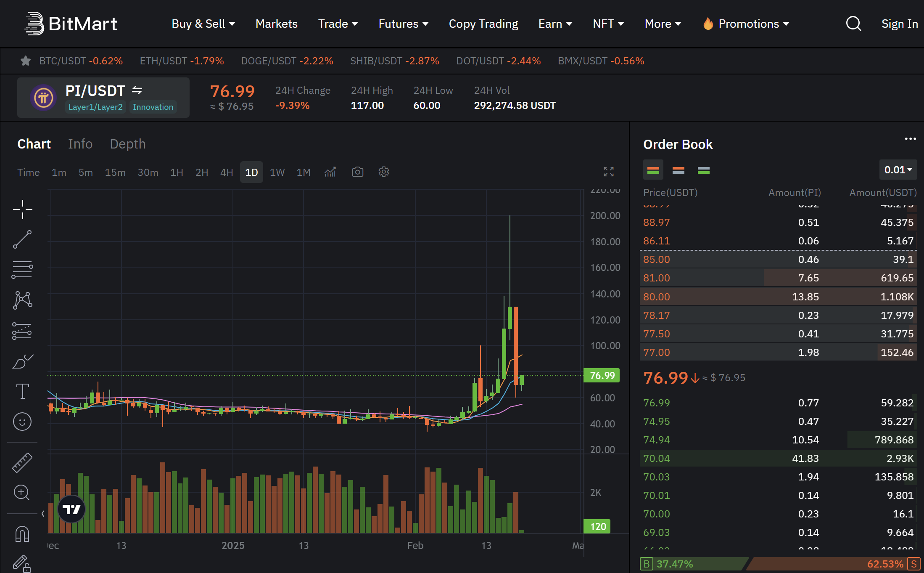Select the 74.94 buy order row
The width and height of the screenshot is (924, 573).
(778, 440)
